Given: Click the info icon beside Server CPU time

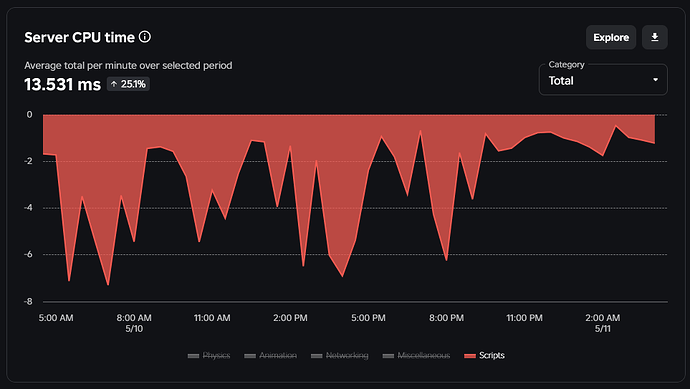Looking at the screenshot, I should pyautogui.click(x=145, y=37).
